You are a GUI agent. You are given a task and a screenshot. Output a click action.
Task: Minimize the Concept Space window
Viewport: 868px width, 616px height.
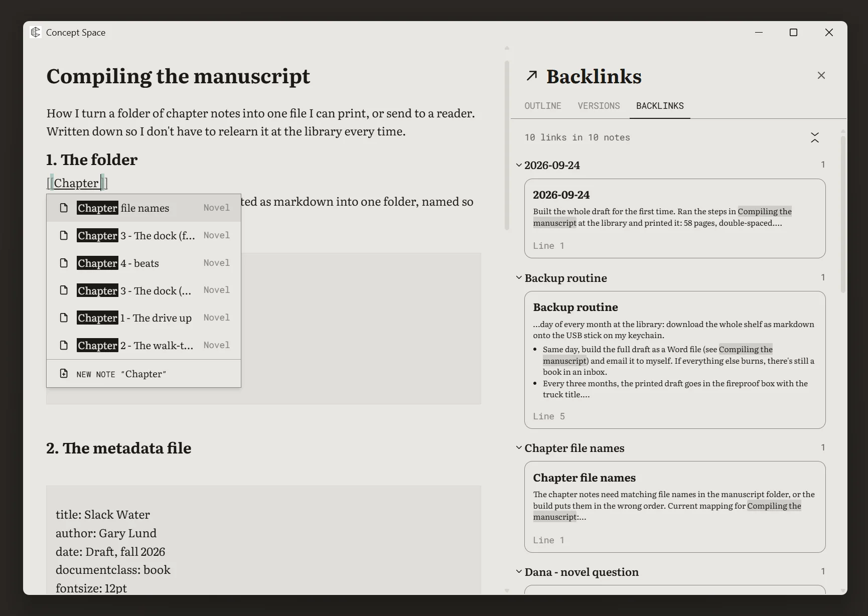coord(759,33)
